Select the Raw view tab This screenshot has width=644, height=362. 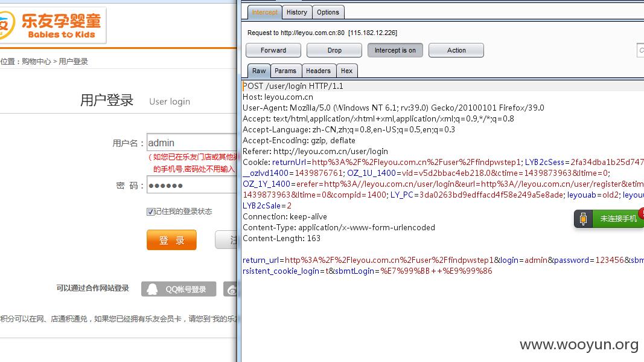259,71
